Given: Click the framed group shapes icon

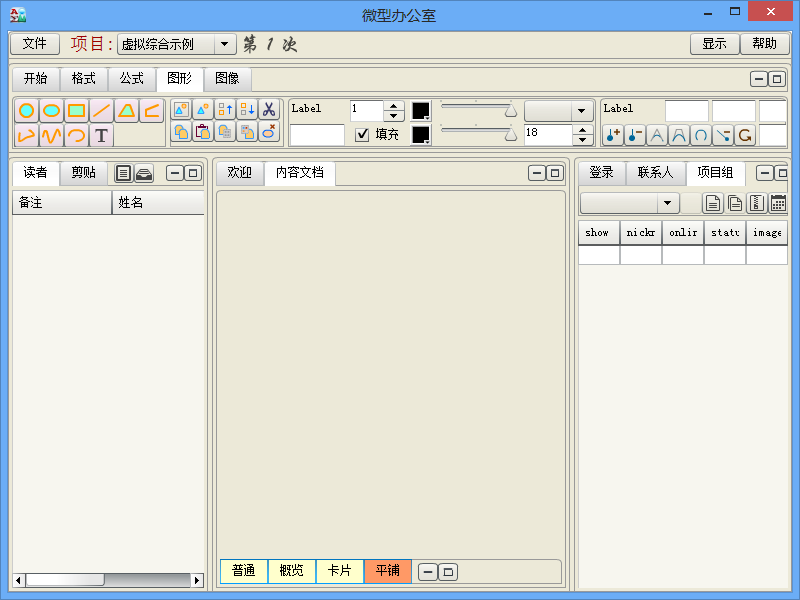Looking at the screenshot, I should tap(181, 109).
